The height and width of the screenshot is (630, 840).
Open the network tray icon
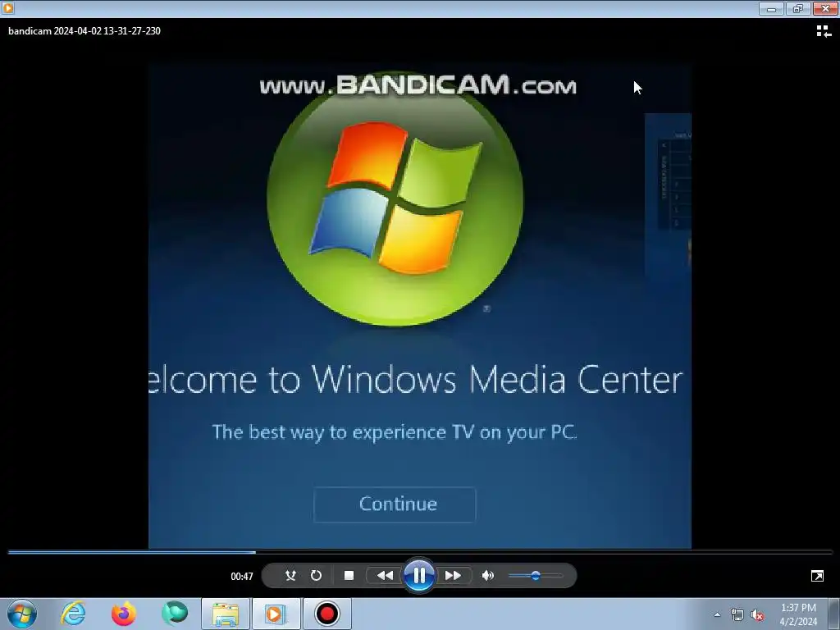[737, 615]
